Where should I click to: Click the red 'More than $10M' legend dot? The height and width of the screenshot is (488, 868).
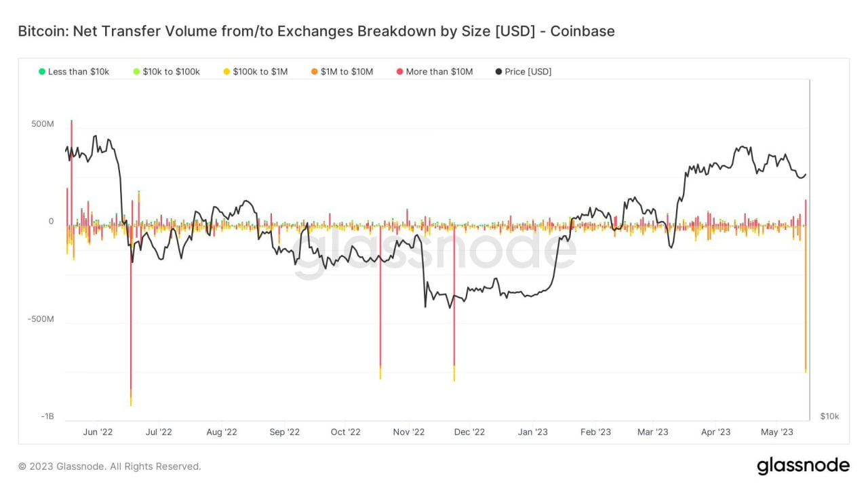[x=399, y=71]
